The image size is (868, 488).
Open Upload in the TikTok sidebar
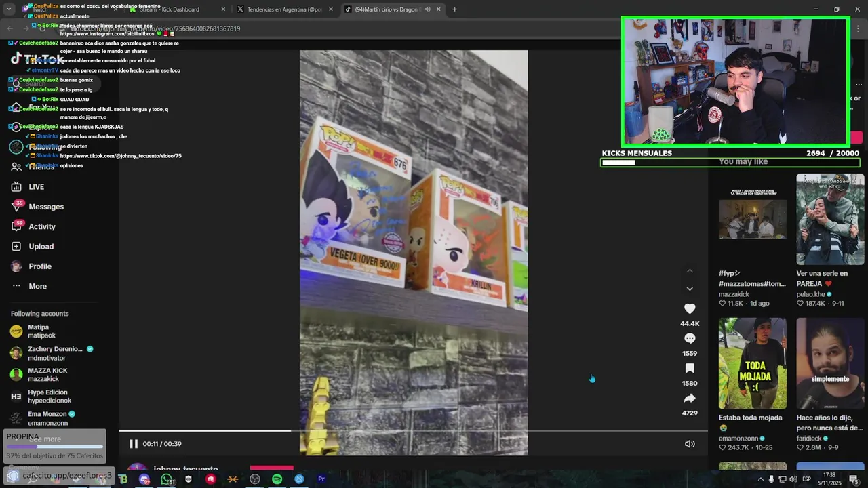[41, 247]
